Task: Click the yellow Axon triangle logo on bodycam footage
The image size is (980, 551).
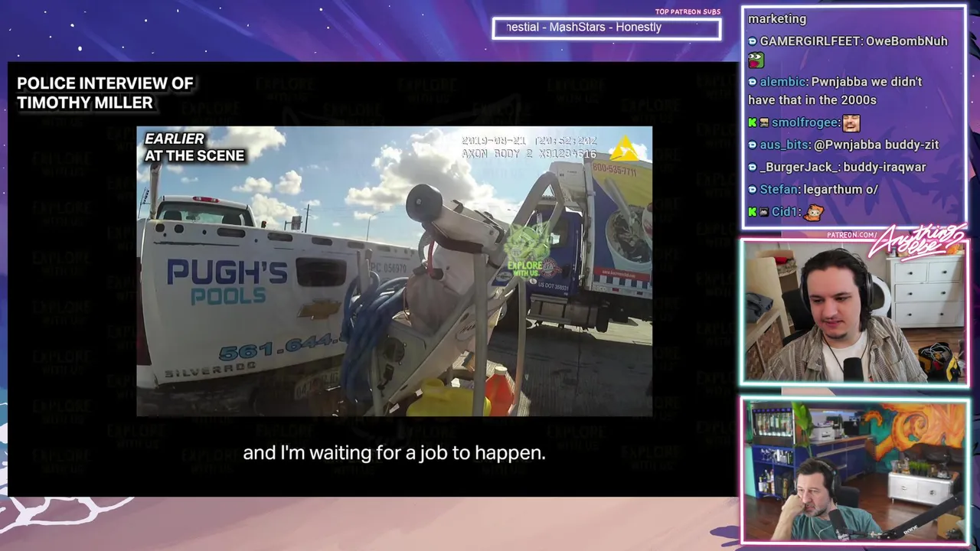Action: point(626,148)
